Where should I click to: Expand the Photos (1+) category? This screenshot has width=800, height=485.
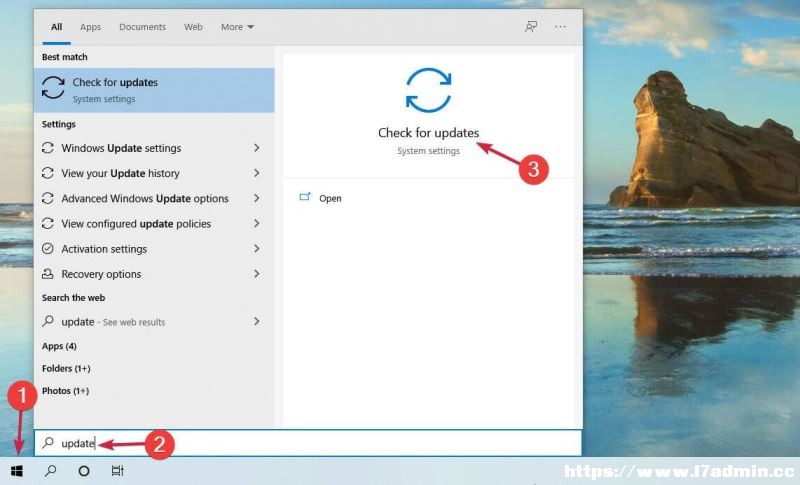point(65,391)
